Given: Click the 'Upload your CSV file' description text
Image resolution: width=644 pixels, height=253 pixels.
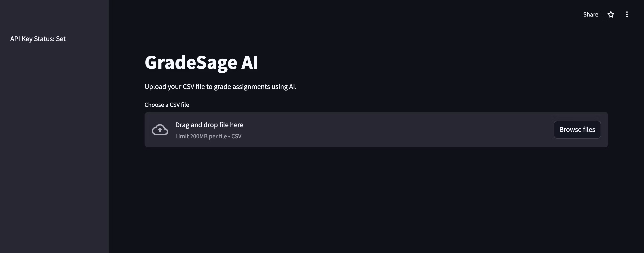Looking at the screenshot, I should [220, 86].
